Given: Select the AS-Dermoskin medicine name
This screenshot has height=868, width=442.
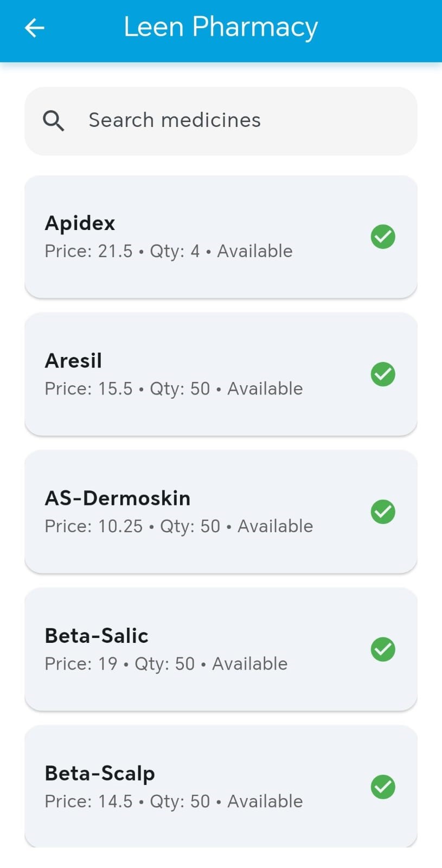Looking at the screenshot, I should (x=118, y=498).
